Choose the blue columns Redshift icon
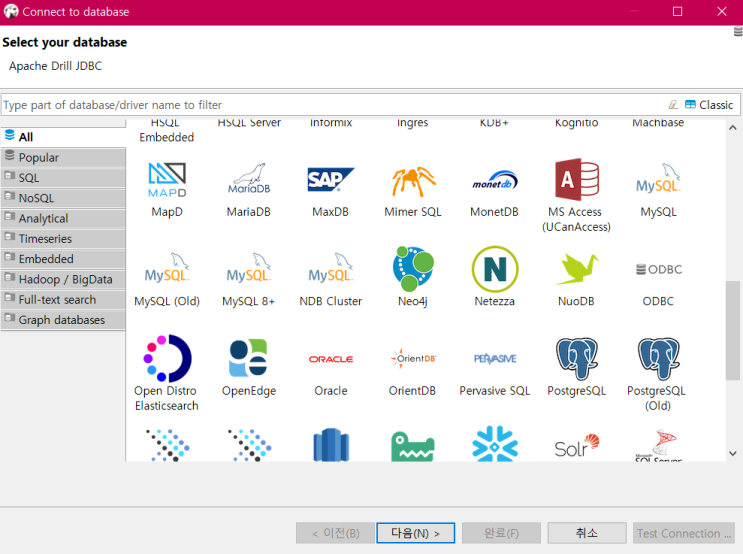The image size is (743, 554). pos(331,445)
